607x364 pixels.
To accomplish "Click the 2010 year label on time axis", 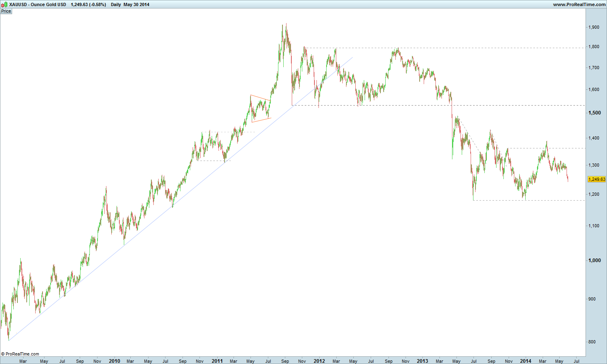I will [x=115, y=361].
